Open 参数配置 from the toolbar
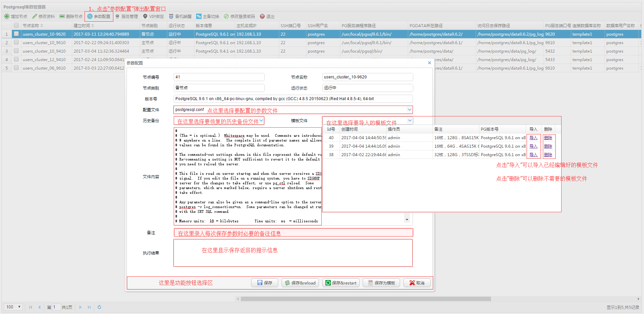 (99, 16)
